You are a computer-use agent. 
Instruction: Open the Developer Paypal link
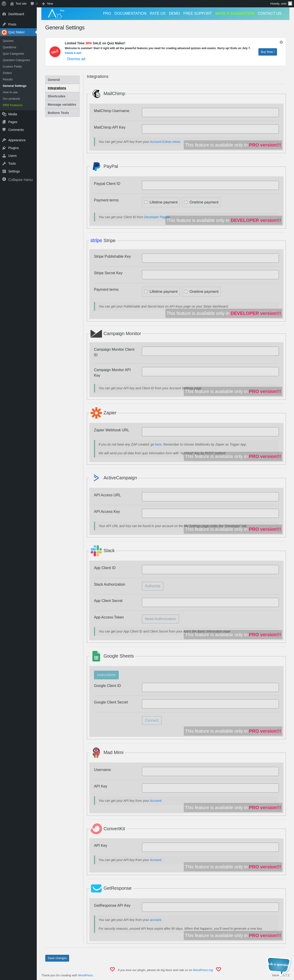click(x=157, y=217)
